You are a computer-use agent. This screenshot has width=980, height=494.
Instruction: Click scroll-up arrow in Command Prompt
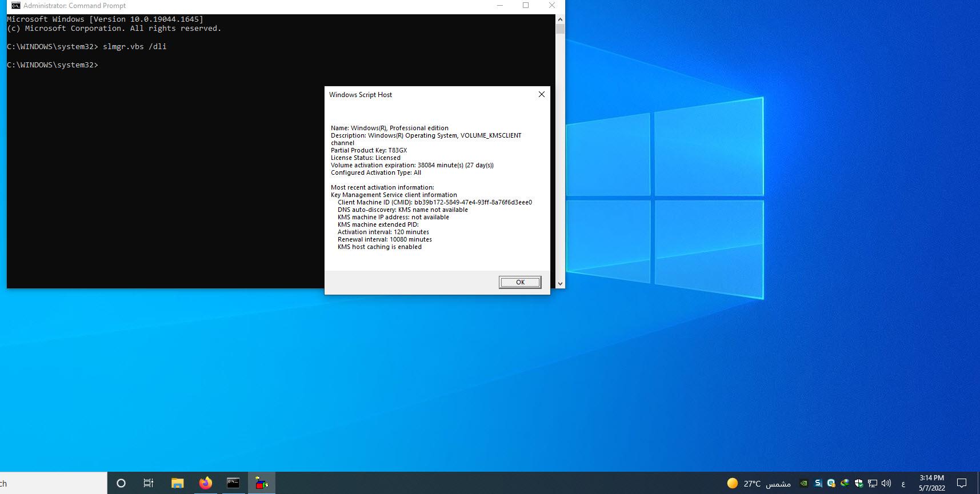560,19
